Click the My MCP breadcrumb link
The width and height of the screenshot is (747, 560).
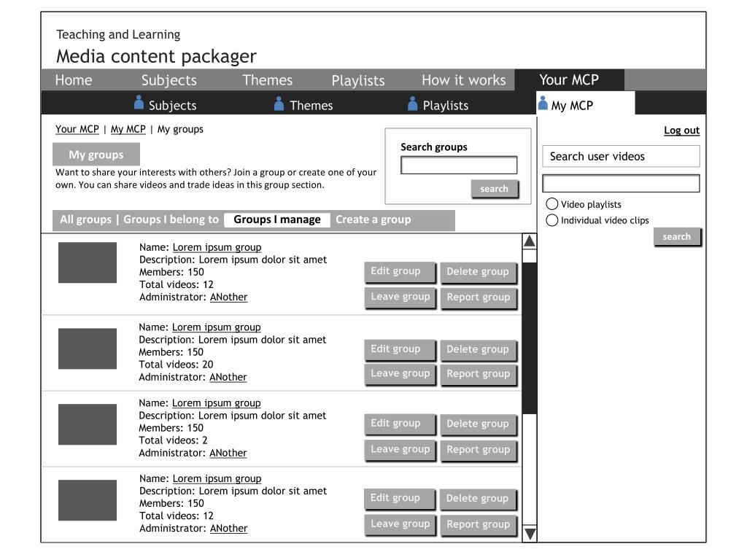128,129
